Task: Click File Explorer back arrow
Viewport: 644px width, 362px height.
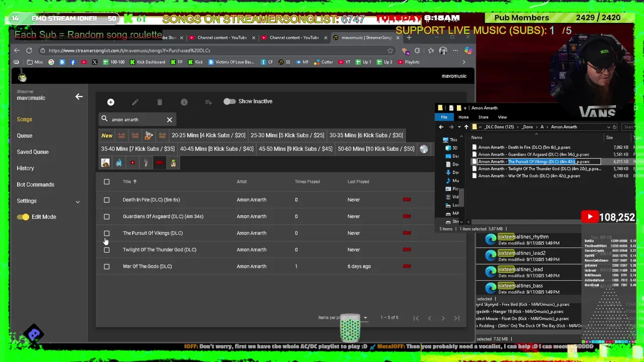Action: [x=441, y=127]
